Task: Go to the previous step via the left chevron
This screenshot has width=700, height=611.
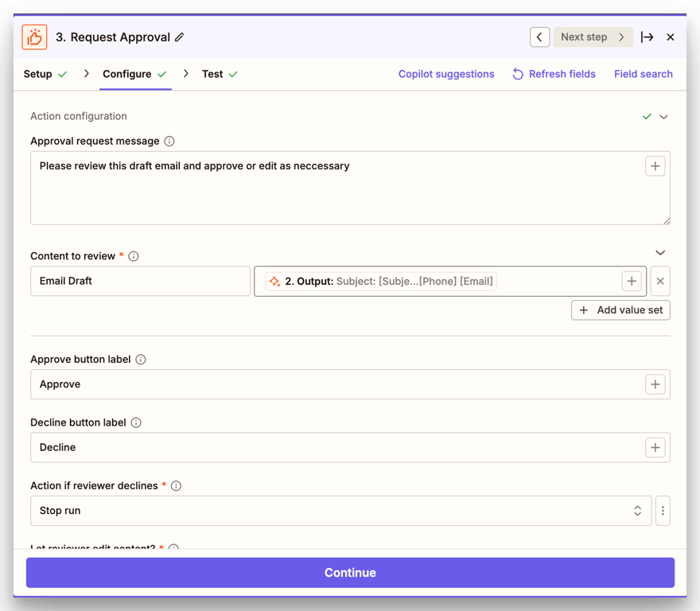Action: (539, 37)
